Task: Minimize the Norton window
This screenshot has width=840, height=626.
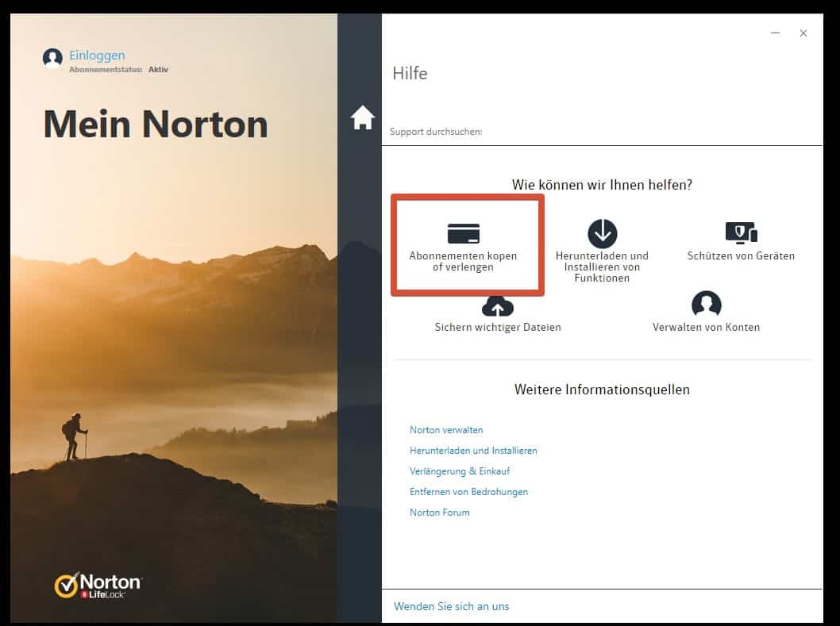Action: coord(775,33)
